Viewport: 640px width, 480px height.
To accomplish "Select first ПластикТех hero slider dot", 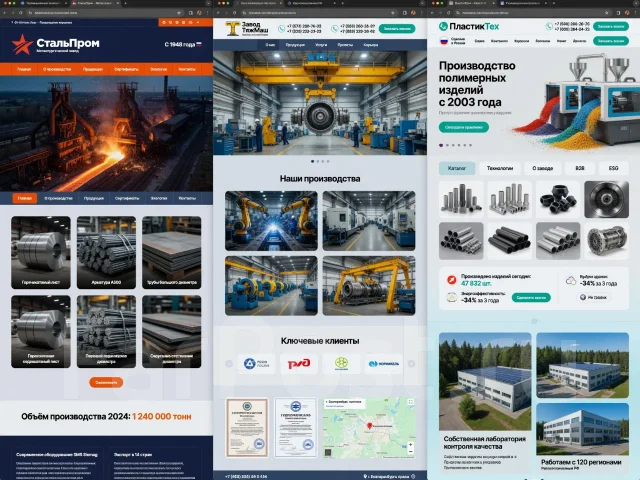I will coord(441,145).
